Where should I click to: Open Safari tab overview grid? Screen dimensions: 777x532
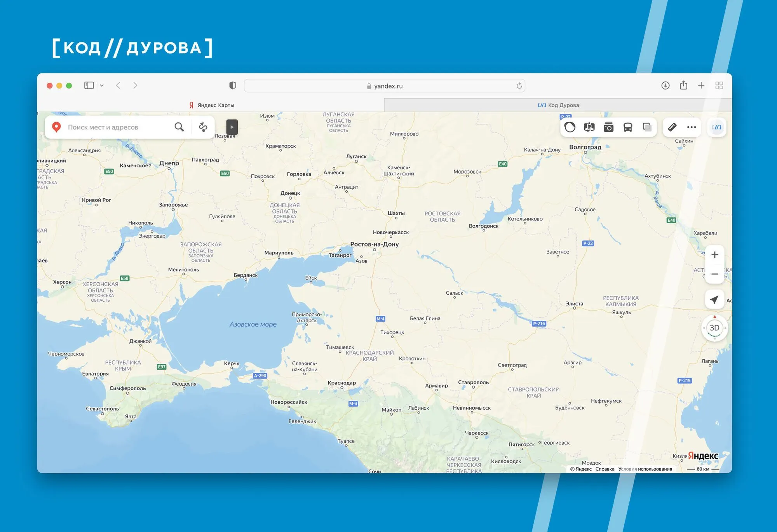coord(719,85)
